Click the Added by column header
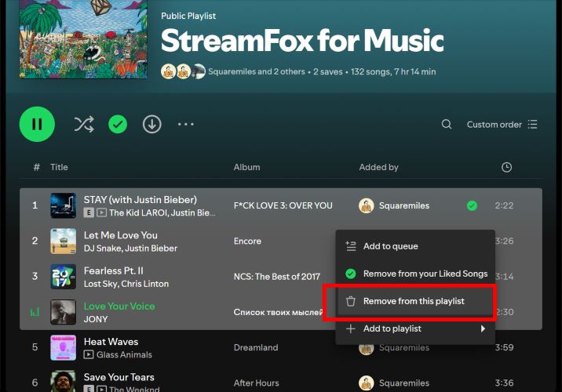This screenshot has width=562, height=392. coord(378,167)
